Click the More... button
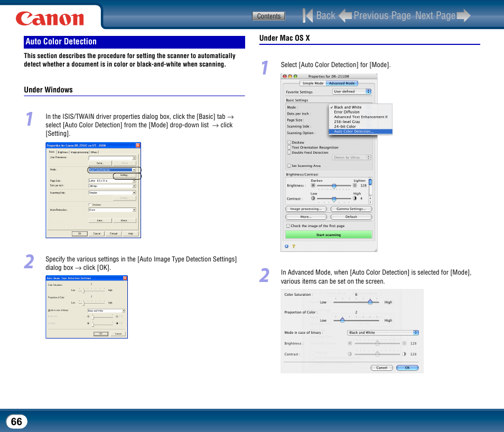Viewport: 504px width, 432px height. click(306, 217)
